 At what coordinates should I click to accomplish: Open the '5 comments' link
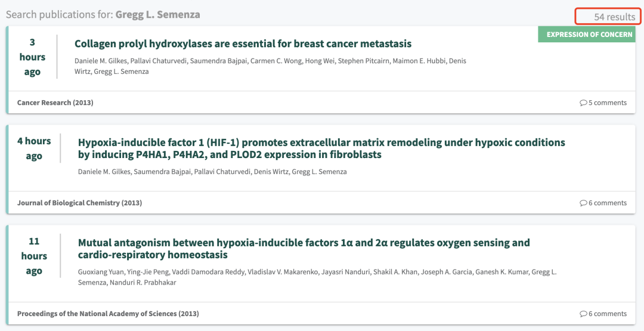607,103
